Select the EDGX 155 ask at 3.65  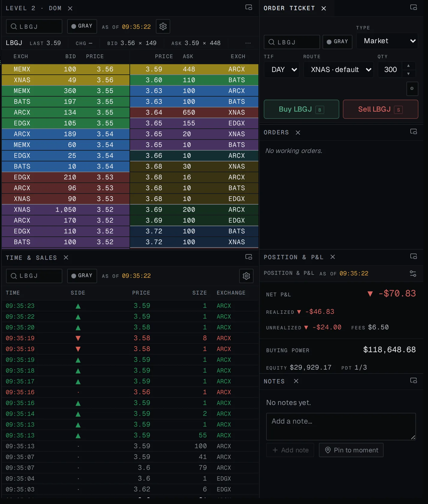194,123
